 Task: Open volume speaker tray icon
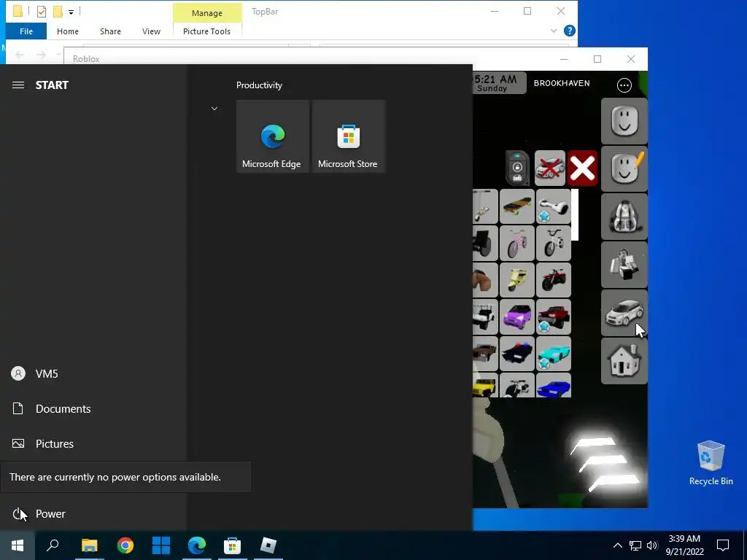point(652,545)
